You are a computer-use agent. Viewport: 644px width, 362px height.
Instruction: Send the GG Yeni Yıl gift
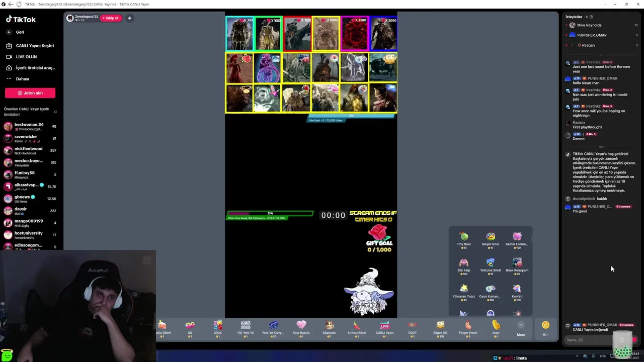click(x=246, y=328)
